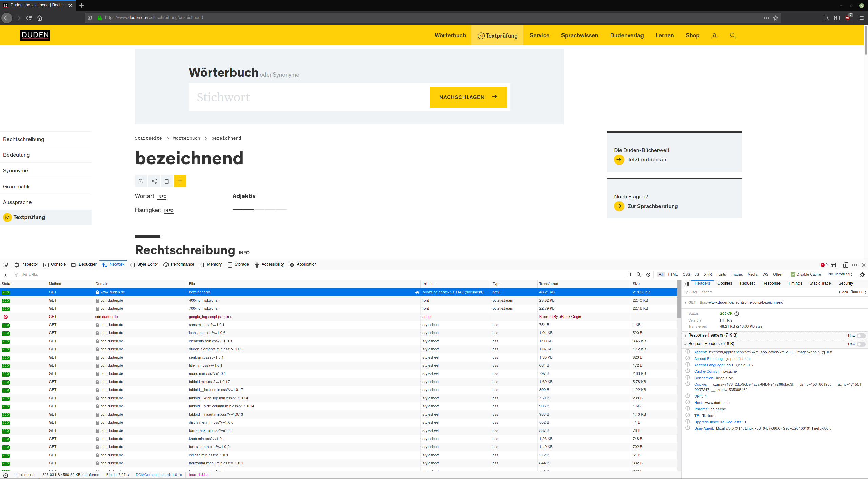Image resolution: width=868 pixels, height=479 pixels.
Task: Toggle Raw switch for Request Headers
Action: click(861, 344)
